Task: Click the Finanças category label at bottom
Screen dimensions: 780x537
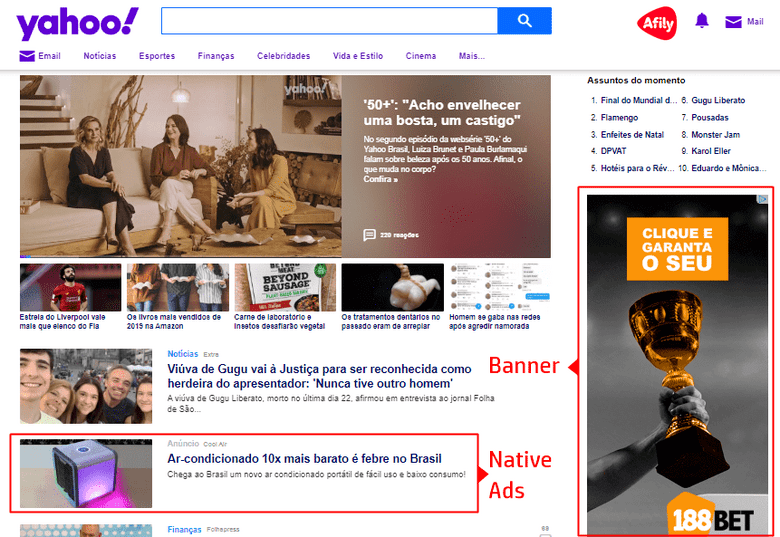Action: point(184,530)
